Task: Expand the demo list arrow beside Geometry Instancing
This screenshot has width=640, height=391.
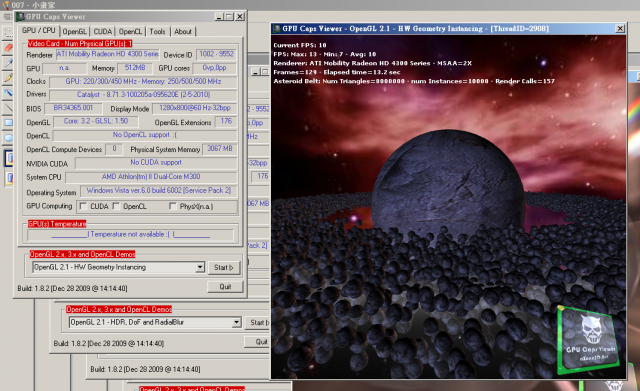Action: coord(200,267)
